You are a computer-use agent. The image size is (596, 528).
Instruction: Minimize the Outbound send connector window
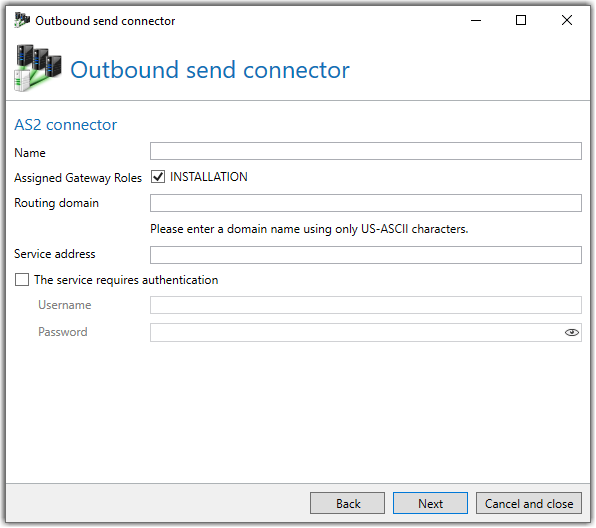coord(477,20)
